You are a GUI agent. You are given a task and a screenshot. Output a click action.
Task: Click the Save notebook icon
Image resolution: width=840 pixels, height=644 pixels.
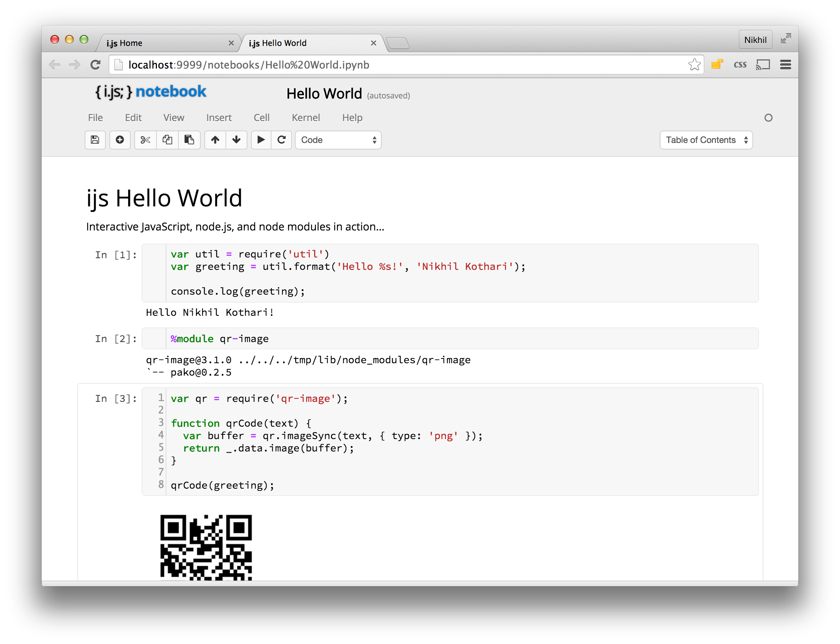pyautogui.click(x=95, y=140)
